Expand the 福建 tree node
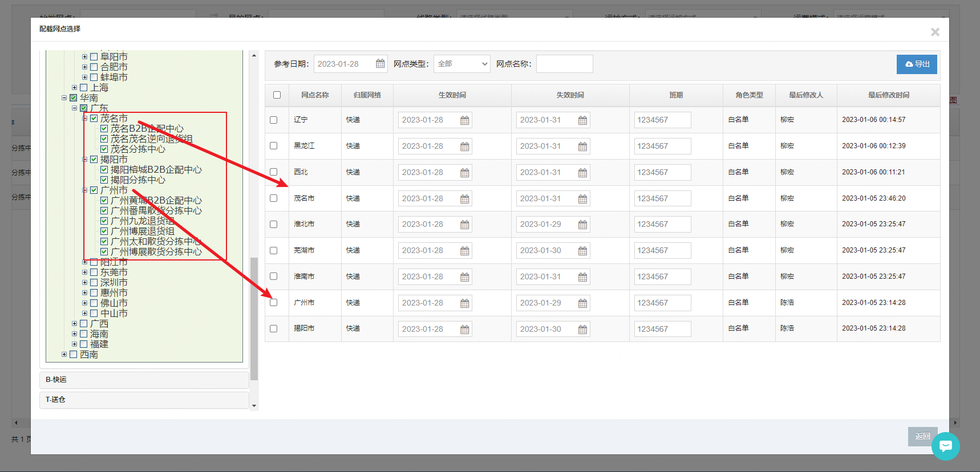The height and width of the screenshot is (472, 980). 74,344
